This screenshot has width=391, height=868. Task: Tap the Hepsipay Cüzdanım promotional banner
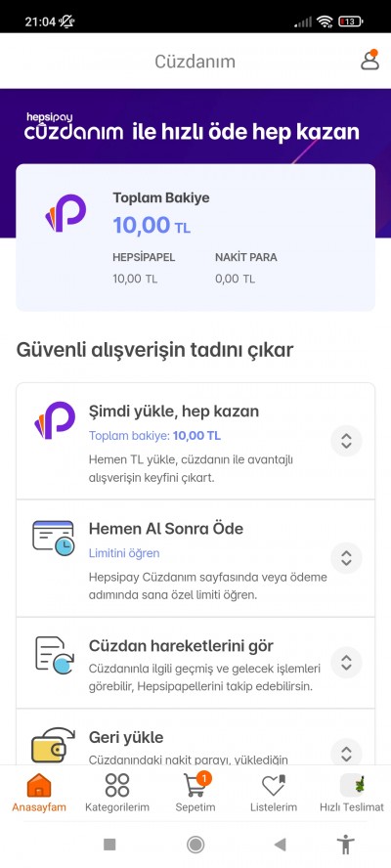[x=195, y=126]
